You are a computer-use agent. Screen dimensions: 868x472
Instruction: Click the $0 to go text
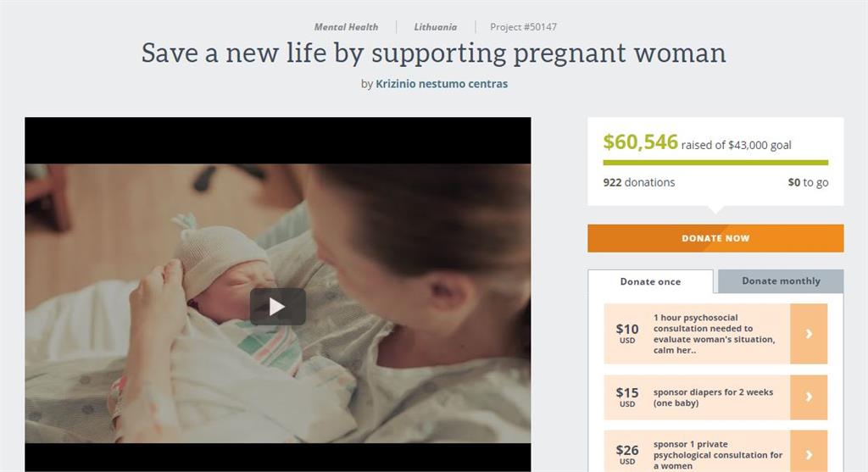(x=807, y=182)
